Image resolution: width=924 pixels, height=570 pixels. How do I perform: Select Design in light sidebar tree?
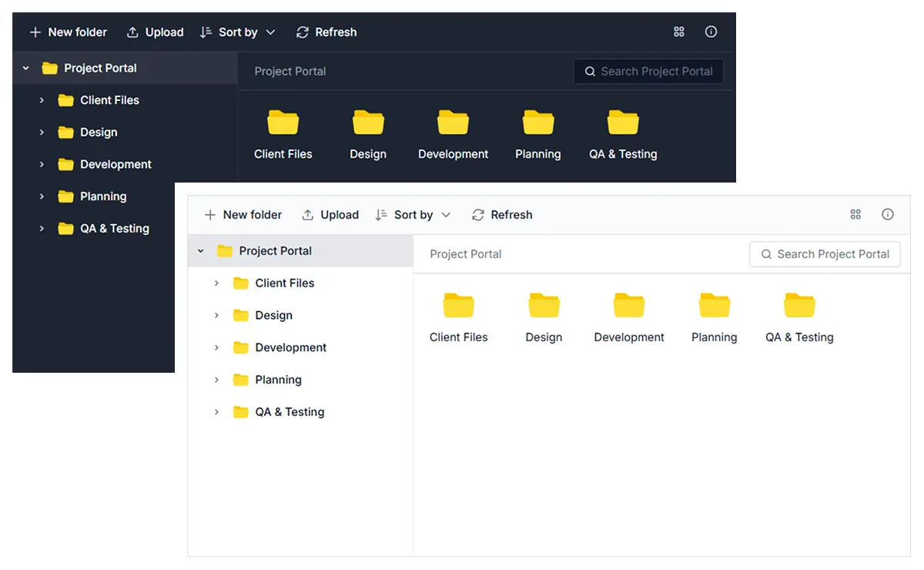click(263, 316)
